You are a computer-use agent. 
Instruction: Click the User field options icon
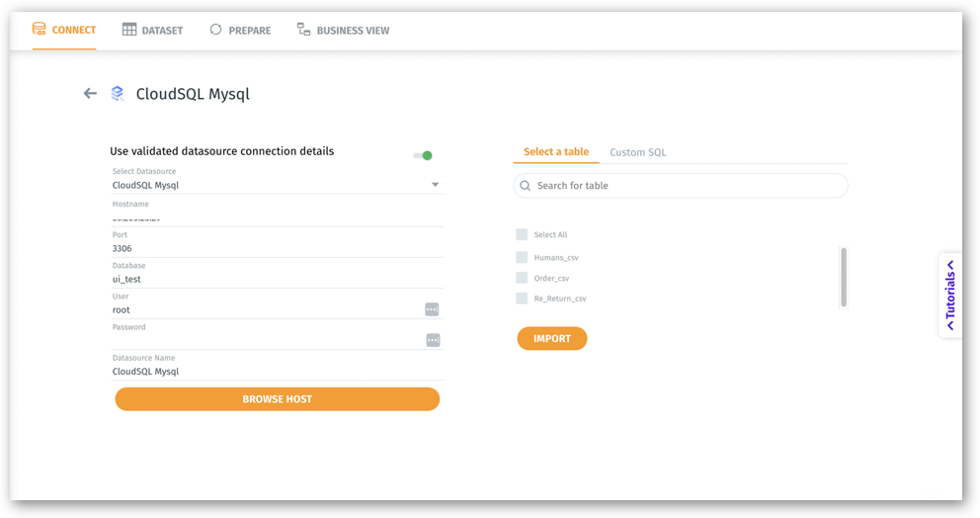pyautogui.click(x=432, y=309)
